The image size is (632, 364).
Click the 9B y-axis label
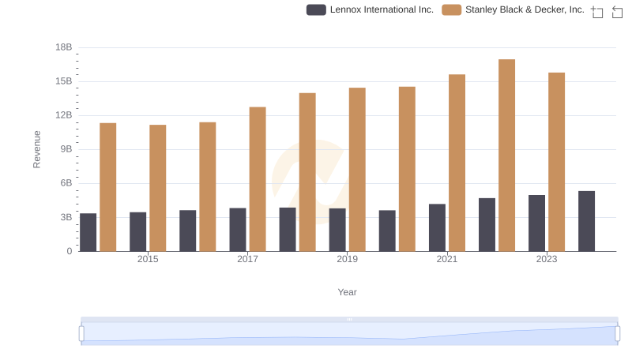[x=66, y=149]
